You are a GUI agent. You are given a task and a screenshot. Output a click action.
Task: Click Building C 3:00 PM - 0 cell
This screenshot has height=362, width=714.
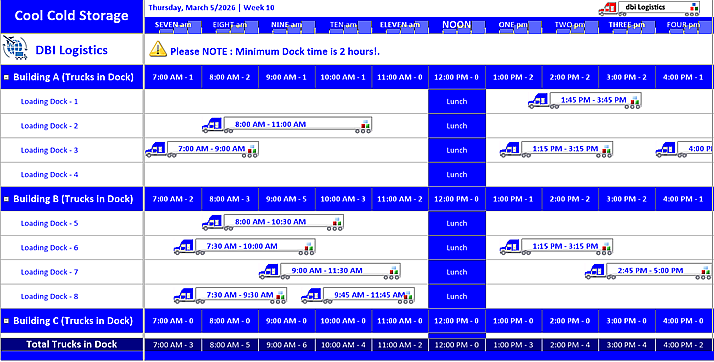click(x=627, y=321)
